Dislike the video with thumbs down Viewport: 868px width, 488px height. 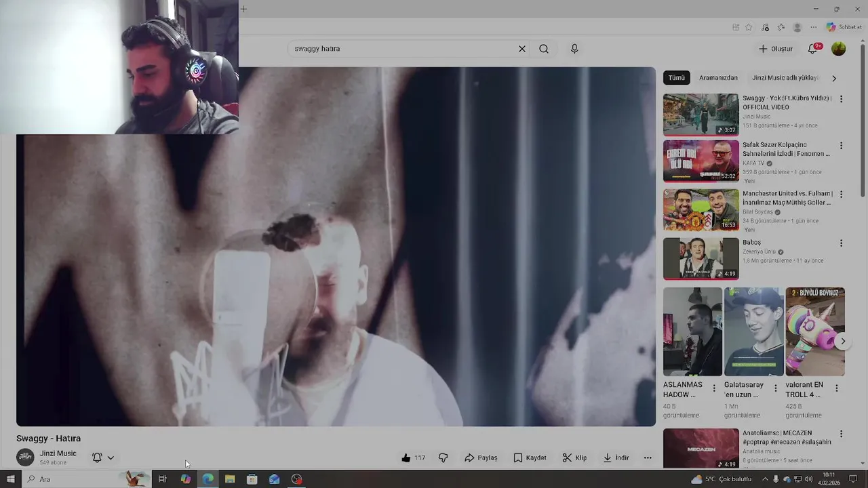(443, 457)
